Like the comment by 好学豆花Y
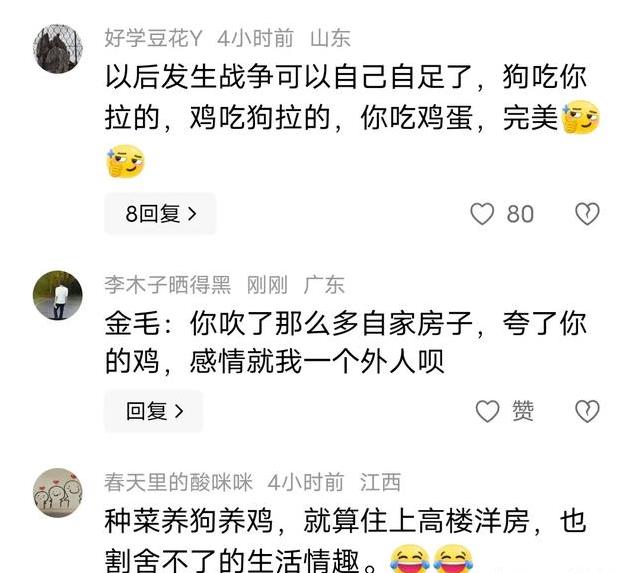Viewport: 638px width, 573px height. (482, 214)
